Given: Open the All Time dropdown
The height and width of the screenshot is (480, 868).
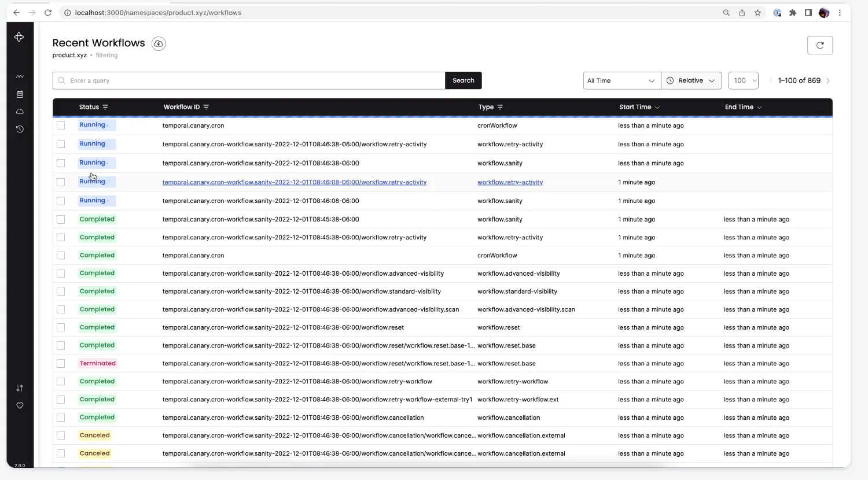Looking at the screenshot, I should click(x=620, y=80).
